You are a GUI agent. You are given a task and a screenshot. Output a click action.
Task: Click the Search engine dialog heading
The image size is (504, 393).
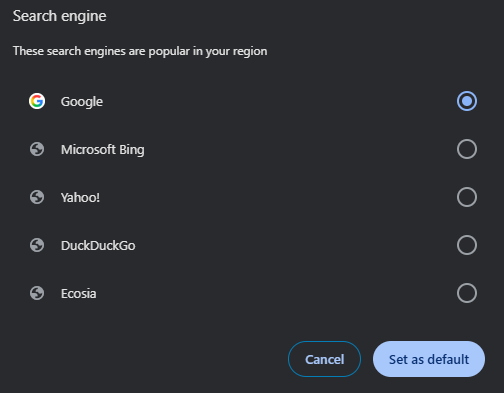click(60, 16)
